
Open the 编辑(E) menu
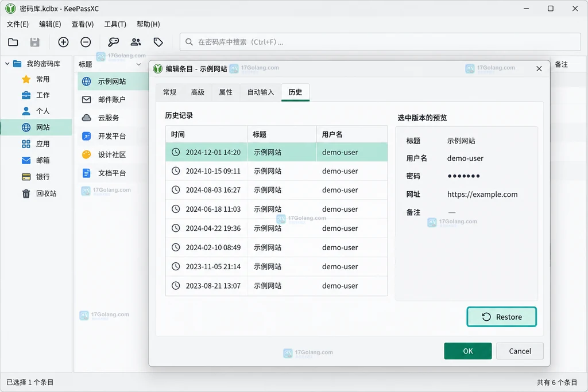(x=51, y=24)
